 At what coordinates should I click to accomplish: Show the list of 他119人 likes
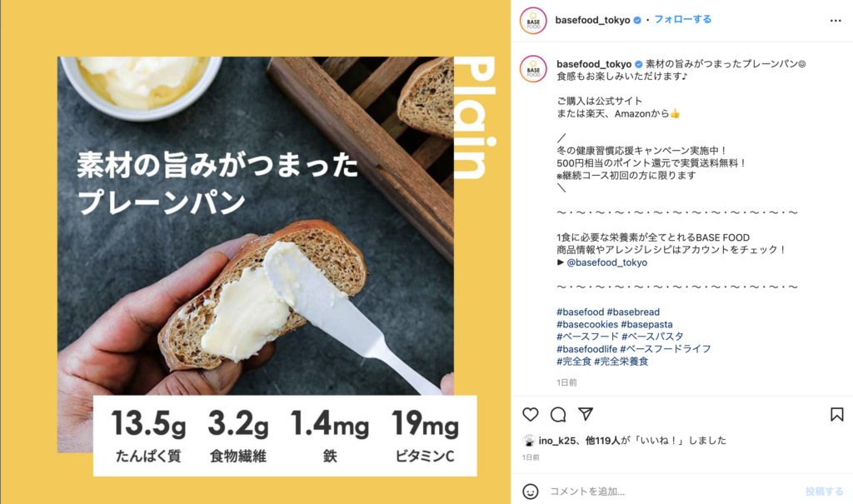[603, 441]
